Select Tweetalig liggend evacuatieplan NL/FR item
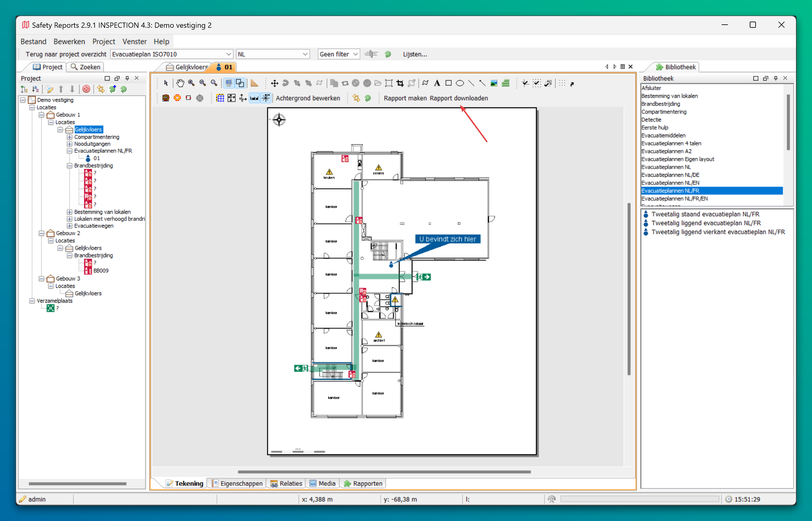The height and width of the screenshot is (521, 812). (x=706, y=223)
